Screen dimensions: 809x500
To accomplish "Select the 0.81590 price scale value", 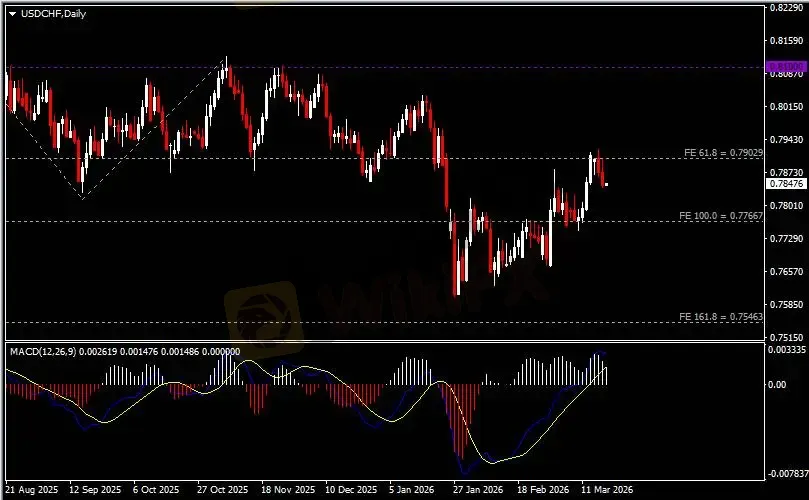I will 787,41.
